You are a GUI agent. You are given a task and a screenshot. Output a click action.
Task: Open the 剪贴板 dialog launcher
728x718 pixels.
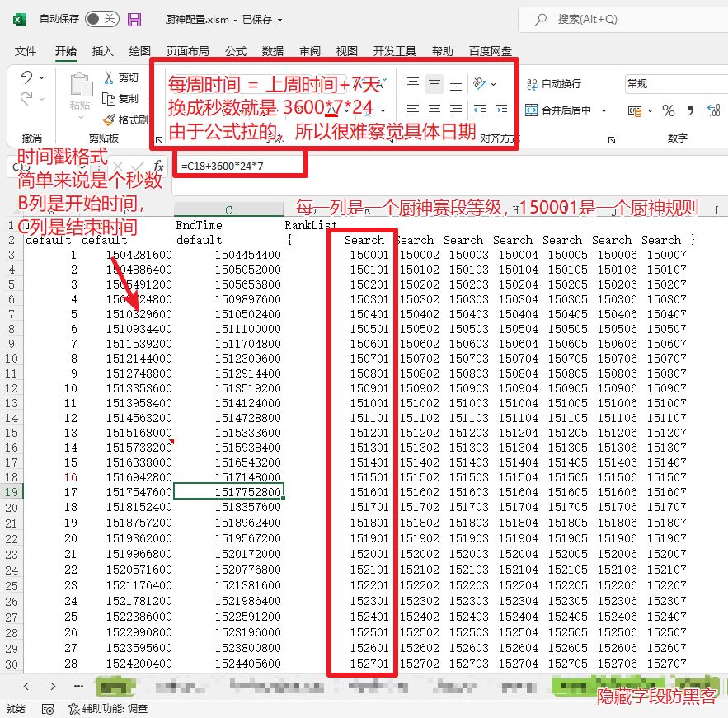coord(159,139)
